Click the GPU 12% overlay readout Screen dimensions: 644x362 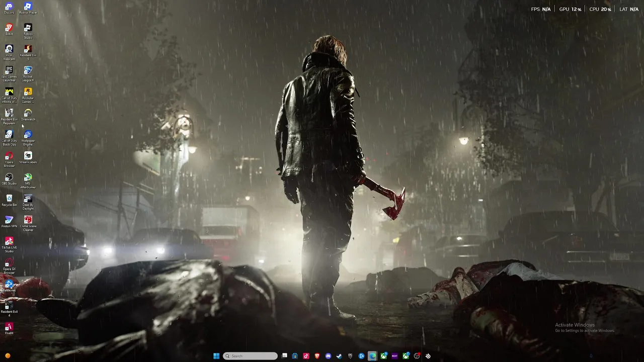(x=570, y=10)
